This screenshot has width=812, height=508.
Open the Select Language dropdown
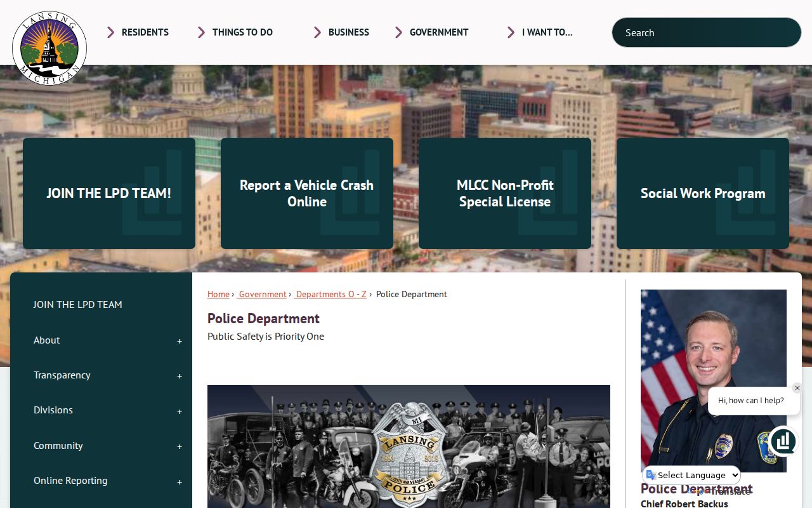[x=692, y=475]
